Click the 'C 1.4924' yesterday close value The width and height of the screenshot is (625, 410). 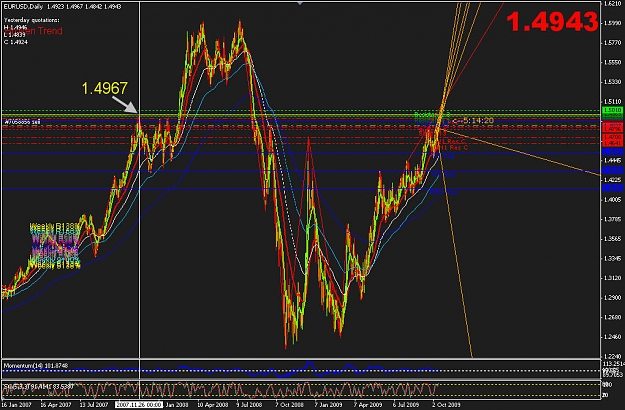coord(16,42)
